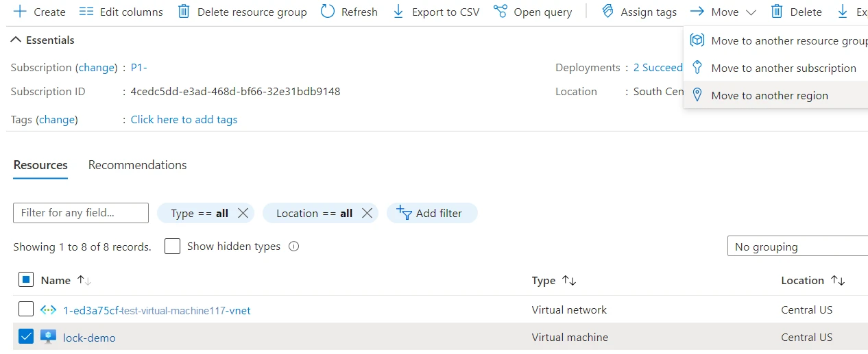Click the virtual machine icon in lock-demo row
This screenshot has height=354, width=868.
tap(48, 337)
